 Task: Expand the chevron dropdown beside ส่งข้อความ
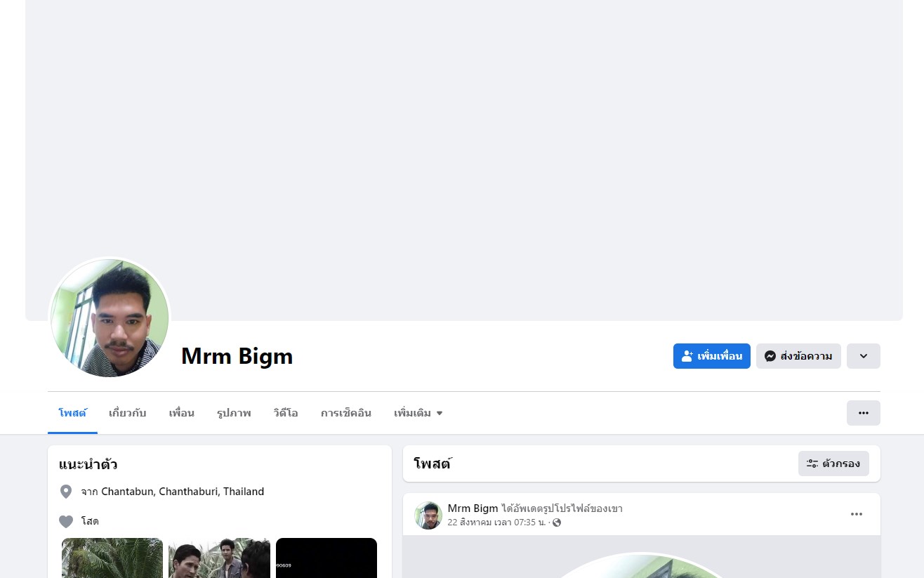(864, 356)
